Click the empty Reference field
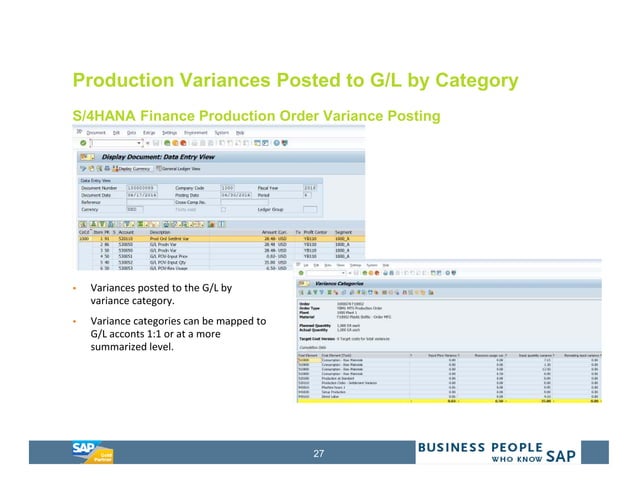The width and height of the screenshot is (638, 493). click(151, 202)
